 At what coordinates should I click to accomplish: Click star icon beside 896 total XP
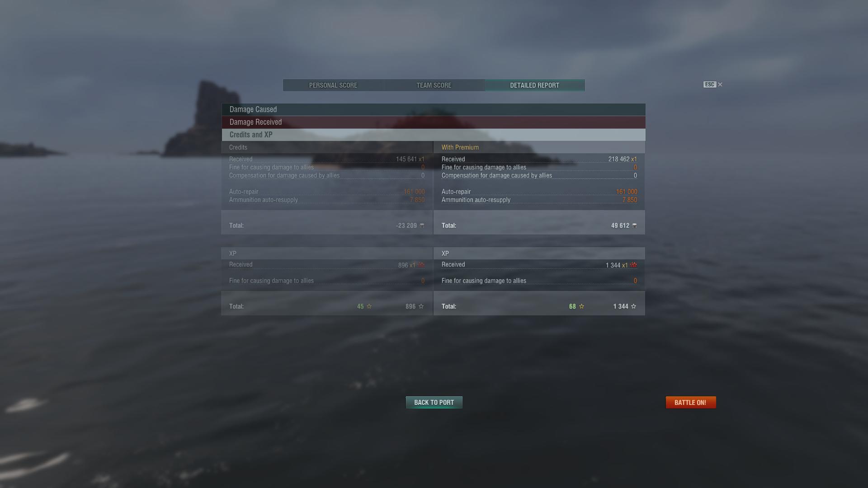pyautogui.click(x=421, y=306)
